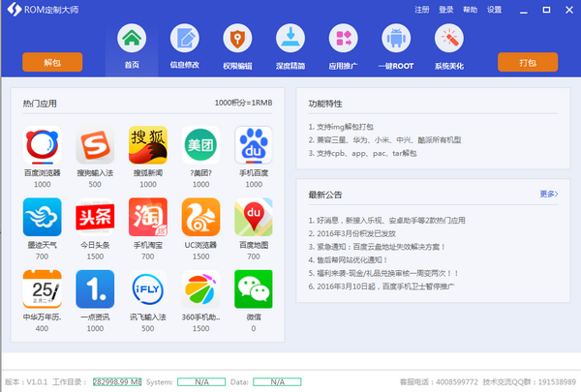Click the 版本：V1.0.1 status text
The image size is (581, 392).
(x=26, y=382)
